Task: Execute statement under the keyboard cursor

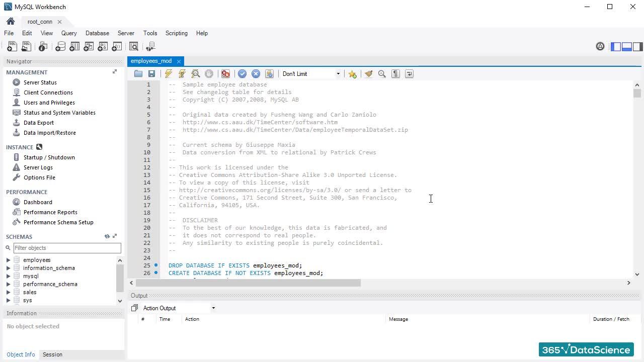Action: pyautogui.click(x=182, y=74)
